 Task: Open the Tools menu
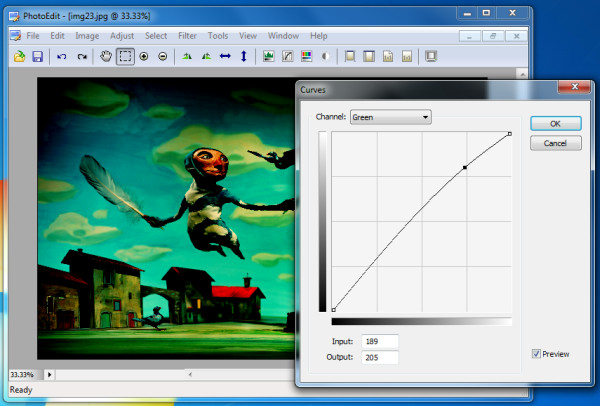pyautogui.click(x=218, y=36)
